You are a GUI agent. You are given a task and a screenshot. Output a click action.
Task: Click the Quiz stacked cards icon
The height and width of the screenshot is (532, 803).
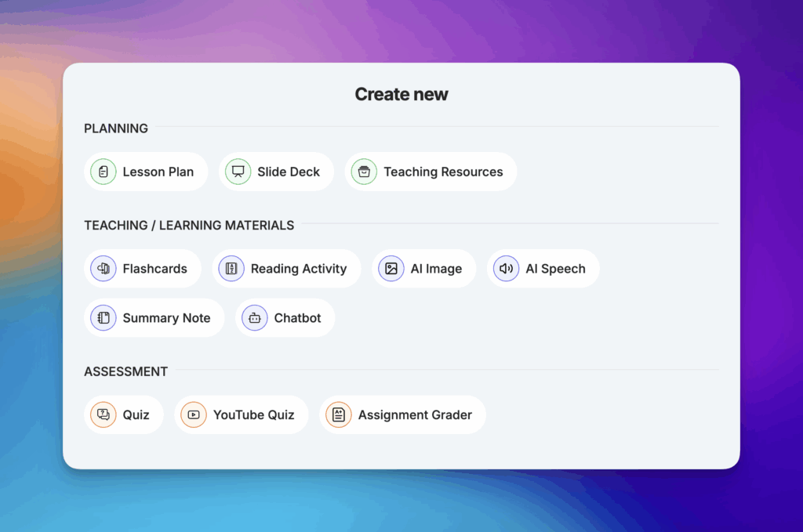103,414
